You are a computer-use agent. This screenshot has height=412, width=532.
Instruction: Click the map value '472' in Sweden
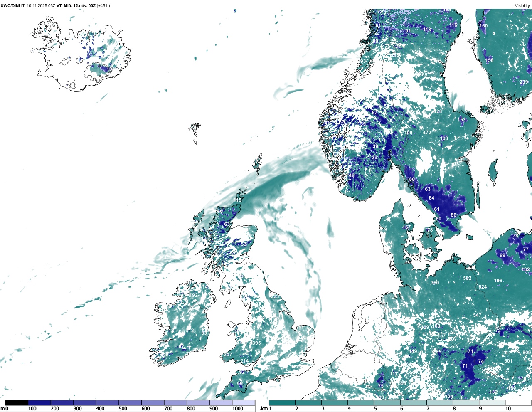click(427, 133)
